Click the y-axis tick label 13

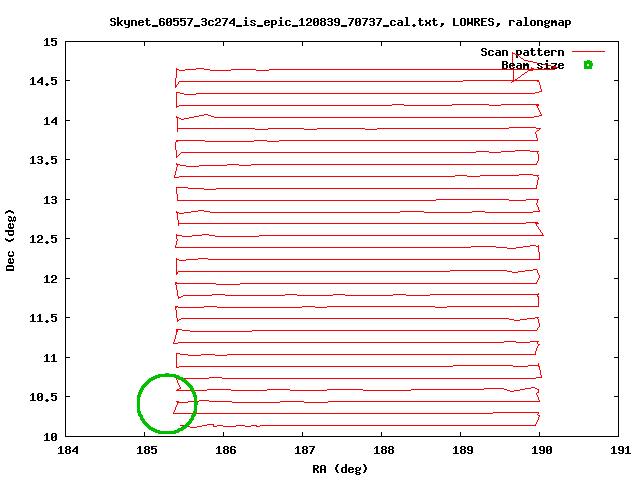51,200
